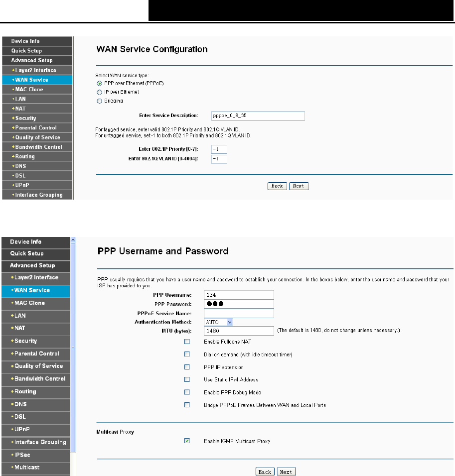The image size is (455, 476).
Task: Expand Bandwidth Control in WAN Service Configuration sidebar
Action: point(37,147)
